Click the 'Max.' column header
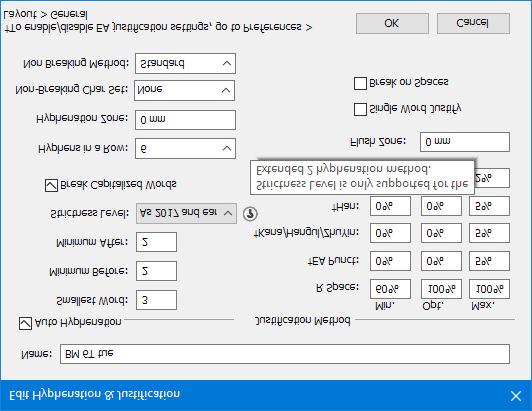The width and height of the screenshot is (532, 411). point(483,306)
